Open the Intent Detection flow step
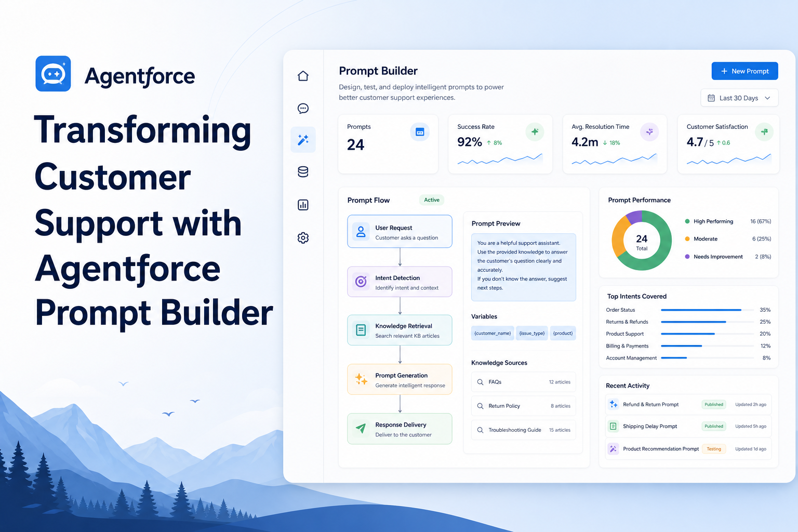This screenshot has height=532, width=798. click(x=400, y=282)
